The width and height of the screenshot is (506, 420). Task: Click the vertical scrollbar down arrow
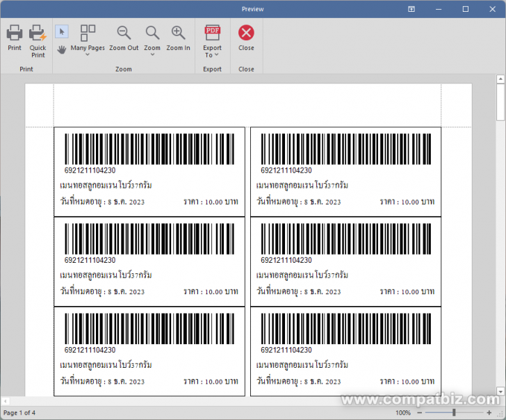pyautogui.click(x=500, y=391)
